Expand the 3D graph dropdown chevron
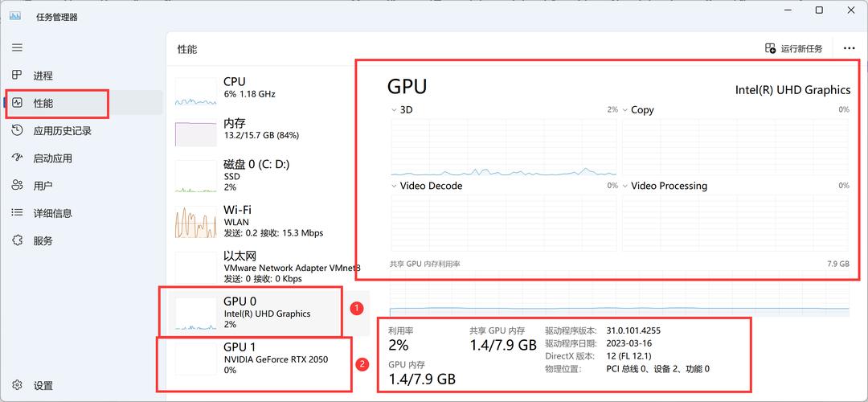 393,110
